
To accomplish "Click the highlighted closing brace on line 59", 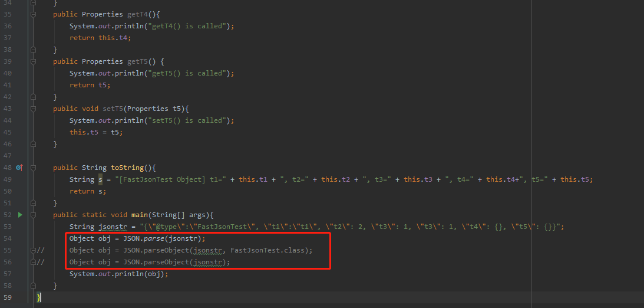I will click(x=39, y=297).
